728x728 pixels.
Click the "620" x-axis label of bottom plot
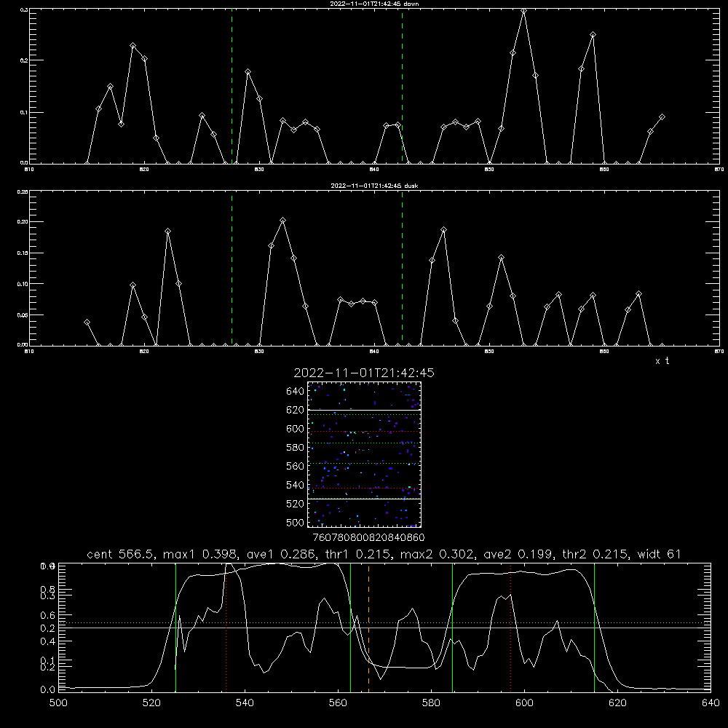pyautogui.click(x=617, y=703)
